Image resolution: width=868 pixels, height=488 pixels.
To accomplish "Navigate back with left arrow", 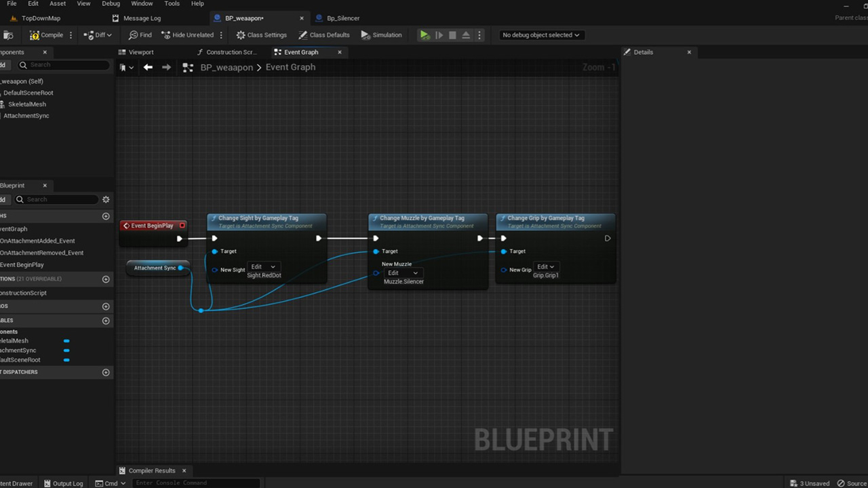I will (x=148, y=67).
